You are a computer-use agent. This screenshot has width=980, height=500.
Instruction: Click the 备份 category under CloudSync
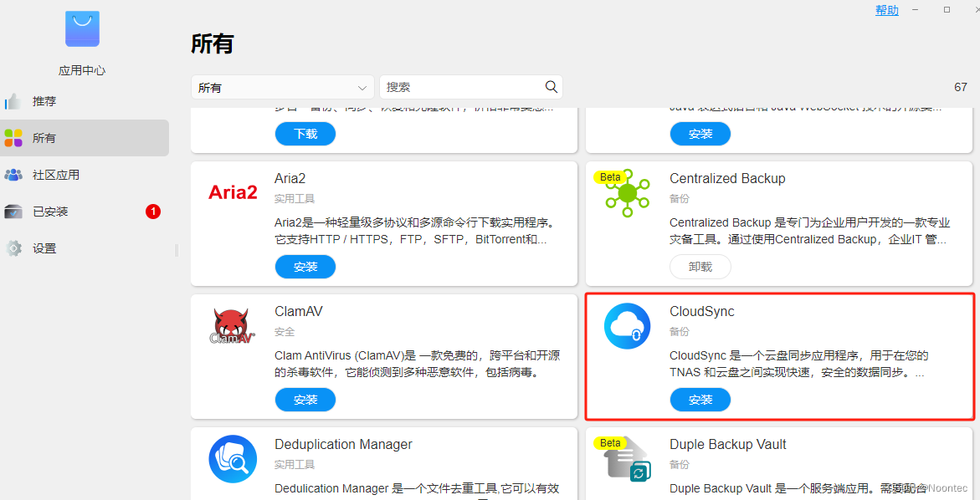coord(680,331)
